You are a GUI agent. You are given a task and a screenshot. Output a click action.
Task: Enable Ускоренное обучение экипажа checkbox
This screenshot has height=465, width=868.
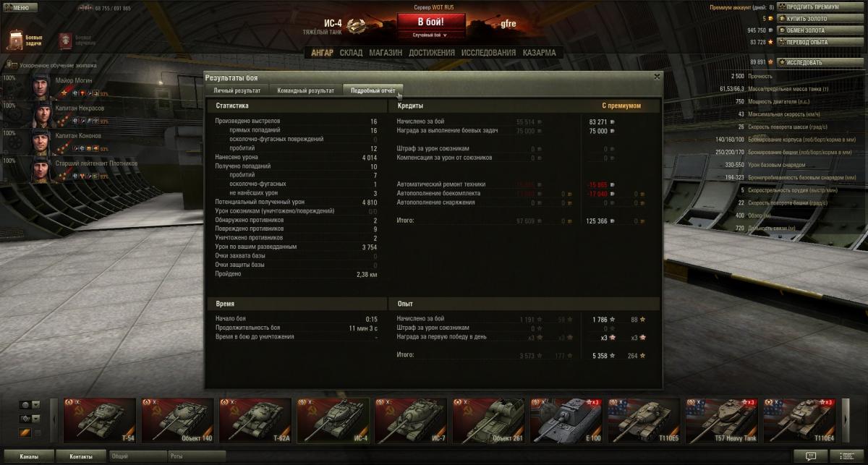pyautogui.click(x=14, y=65)
